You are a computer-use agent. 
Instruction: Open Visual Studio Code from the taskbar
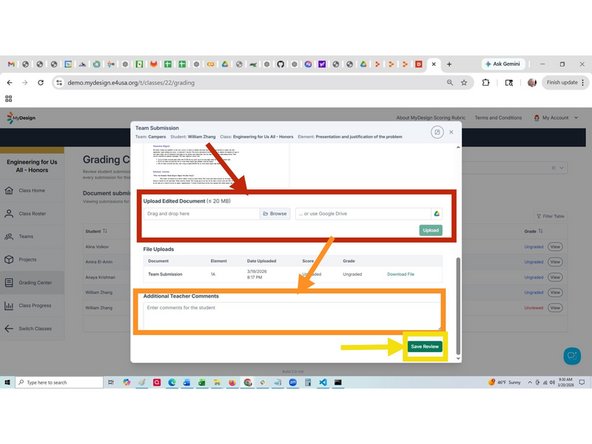pyautogui.click(x=323, y=382)
